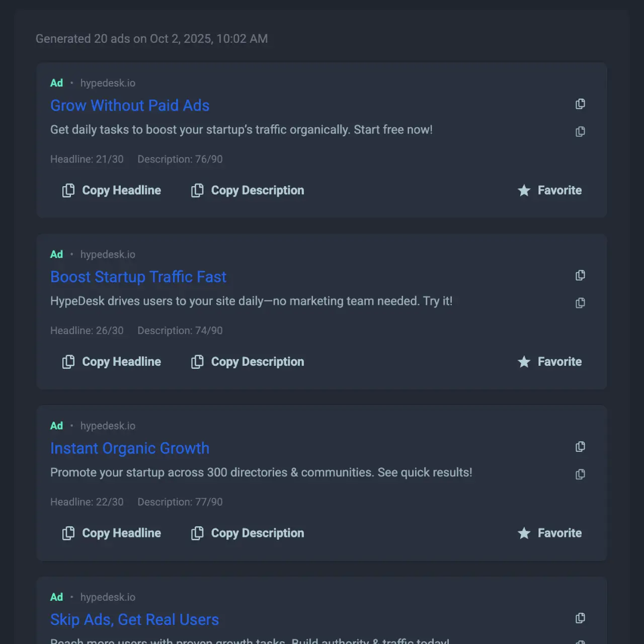The height and width of the screenshot is (644, 644).
Task: Favorite the 'Boost Startup Traffic Fast' ad
Action: (549, 362)
